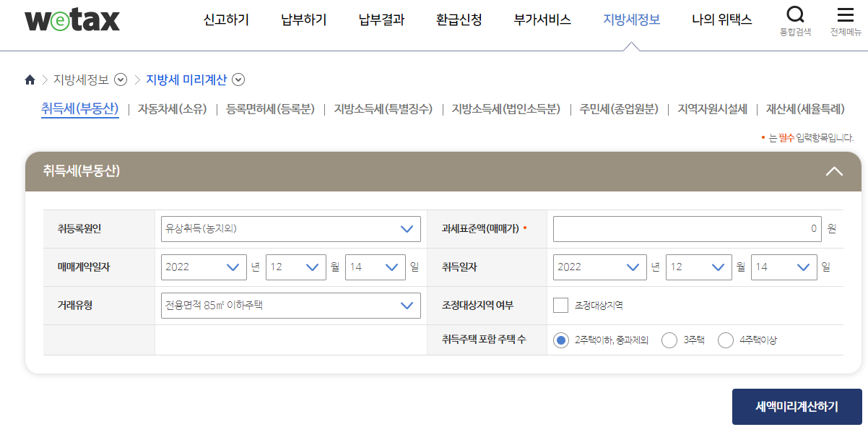
Task: Open the 취등록원인 dropdown
Action: pyautogui.click(x=290, y=228)
